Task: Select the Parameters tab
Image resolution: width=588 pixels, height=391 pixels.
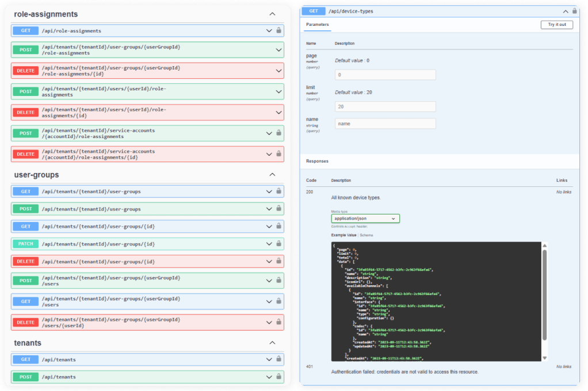Action: point(317,24)
